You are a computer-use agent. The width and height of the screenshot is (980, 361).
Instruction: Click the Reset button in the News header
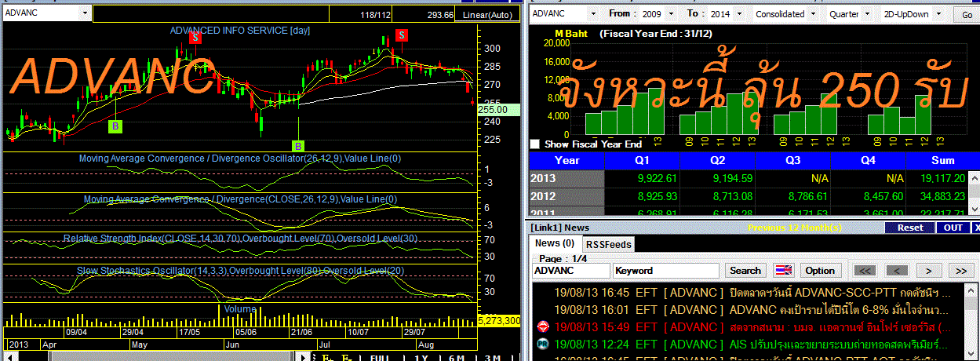(x=910, y=228)
